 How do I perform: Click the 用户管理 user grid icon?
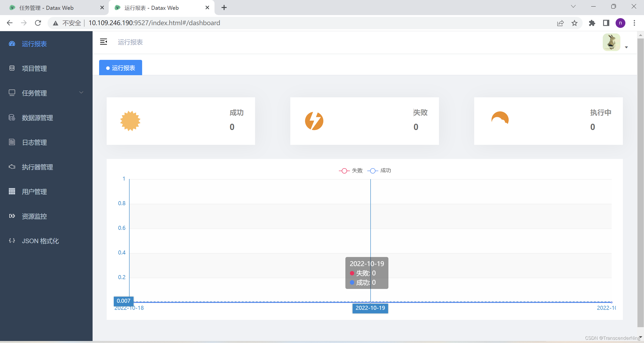tap(12, 191)
